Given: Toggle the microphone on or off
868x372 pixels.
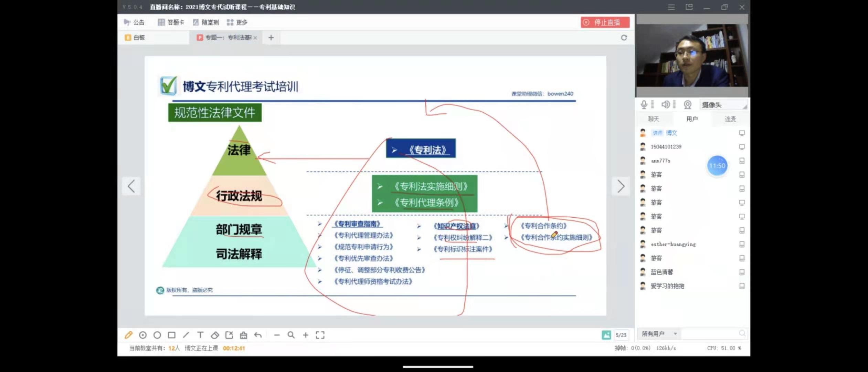Looking at the screenshot, I should (x=644, y=105).
